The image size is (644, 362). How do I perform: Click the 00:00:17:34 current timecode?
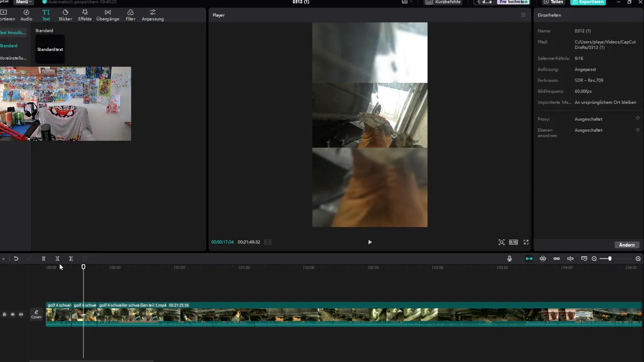[222, 242]
